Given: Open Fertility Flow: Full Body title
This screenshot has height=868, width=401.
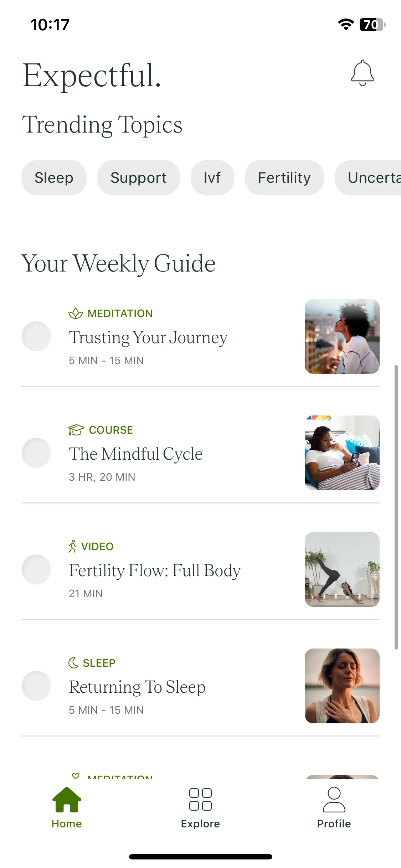Looking at the screenshot, I should coord(155,570).
